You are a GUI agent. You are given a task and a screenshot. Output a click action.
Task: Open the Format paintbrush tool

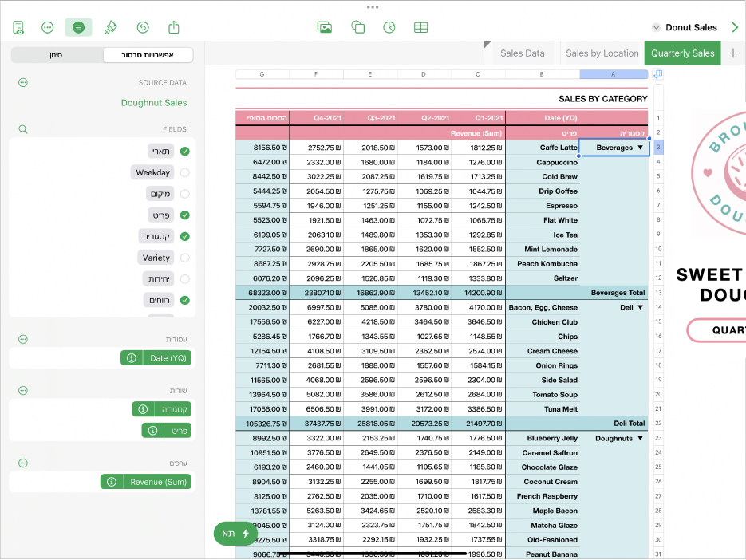click(111, 27)
